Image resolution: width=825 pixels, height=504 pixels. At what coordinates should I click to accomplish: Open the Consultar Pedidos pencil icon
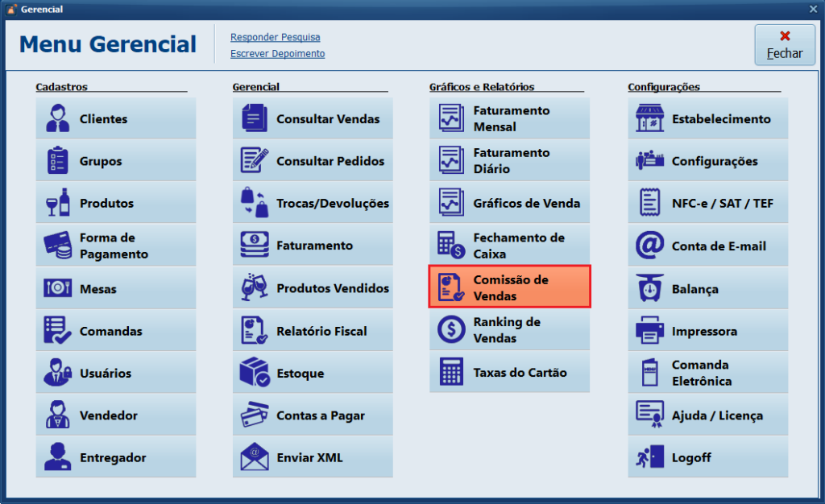[255, 160]
